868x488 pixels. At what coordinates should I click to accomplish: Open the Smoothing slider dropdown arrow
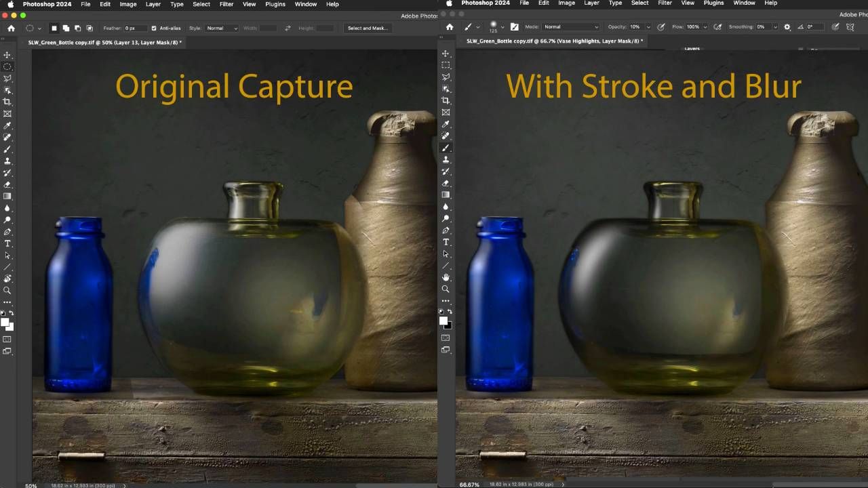click(774, 27)
